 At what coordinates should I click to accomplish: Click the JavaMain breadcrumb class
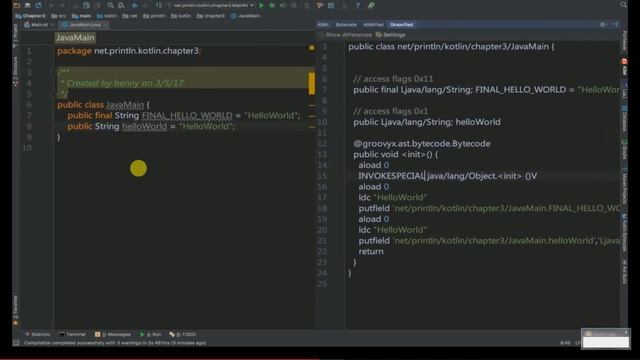coord(245,16)
